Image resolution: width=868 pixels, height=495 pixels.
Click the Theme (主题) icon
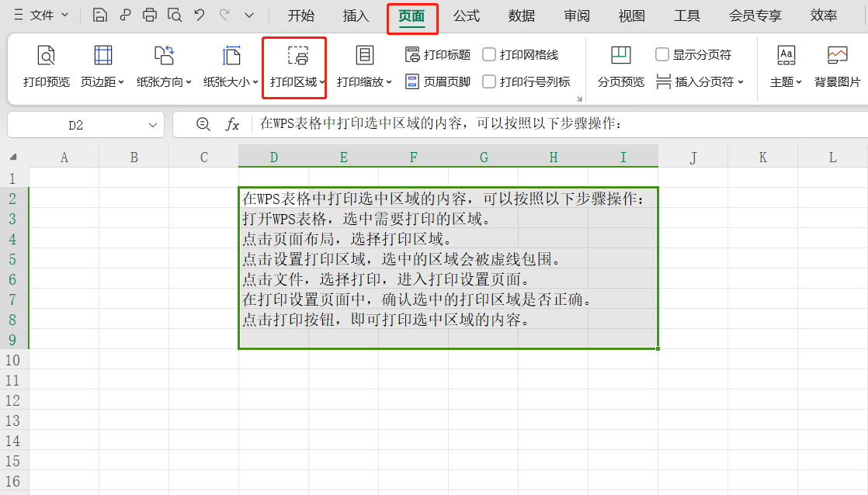786,55
